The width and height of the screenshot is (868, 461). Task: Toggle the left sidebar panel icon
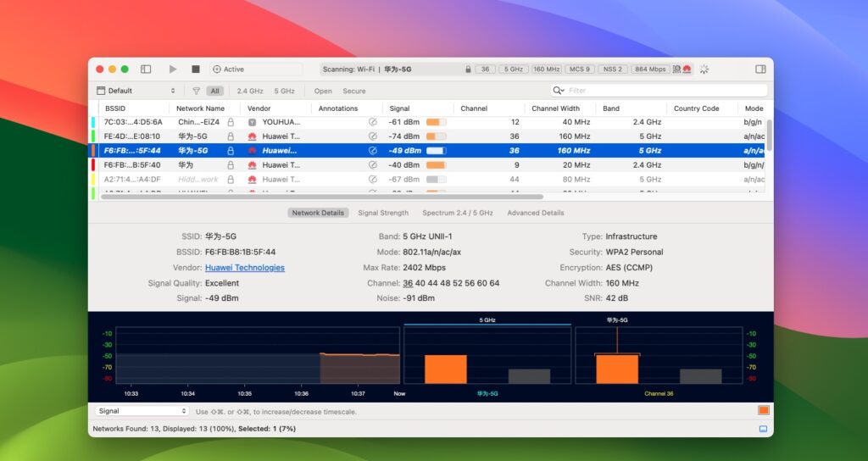[x=146, y=69]
